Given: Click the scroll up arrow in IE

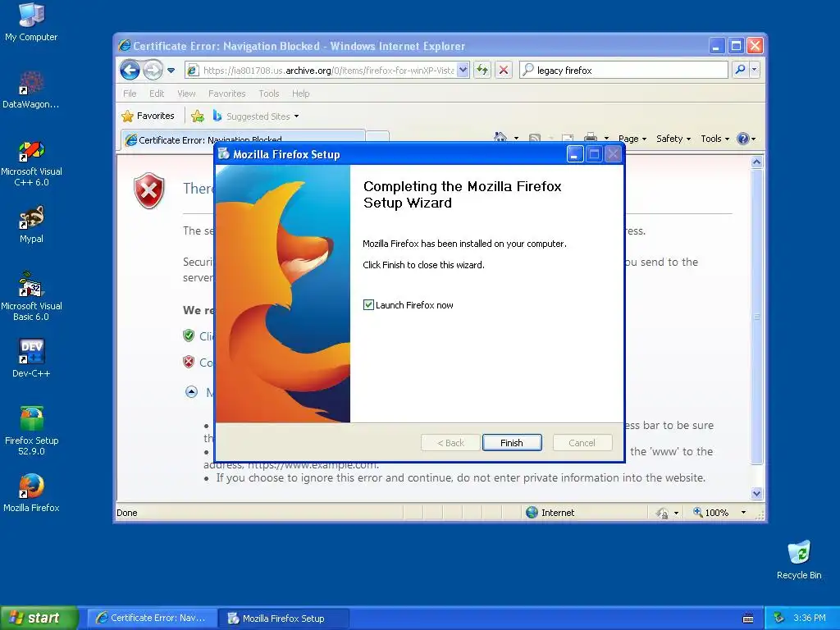Looking at the screenshot, I should 756,162.
